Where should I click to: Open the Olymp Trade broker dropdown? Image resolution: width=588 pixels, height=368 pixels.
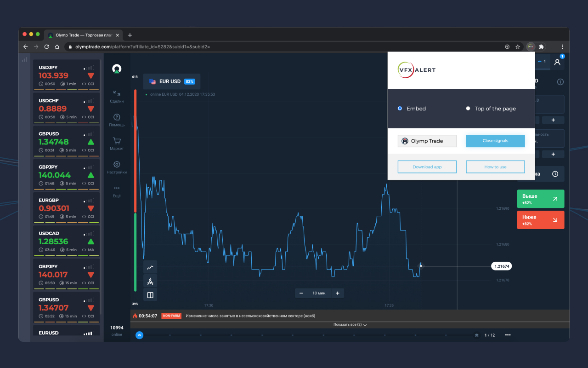click(x=427, y=141)
